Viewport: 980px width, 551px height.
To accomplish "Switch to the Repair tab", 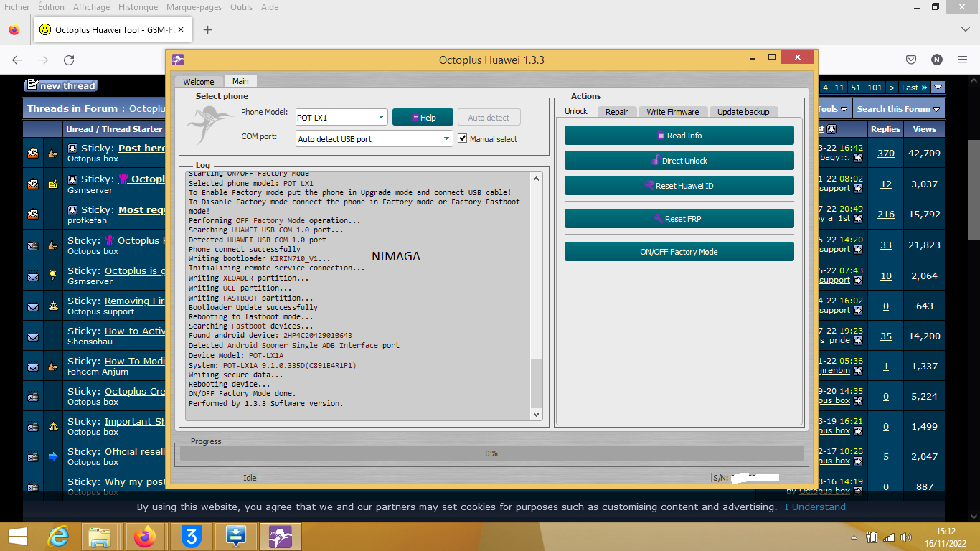I will coord(616,111).
